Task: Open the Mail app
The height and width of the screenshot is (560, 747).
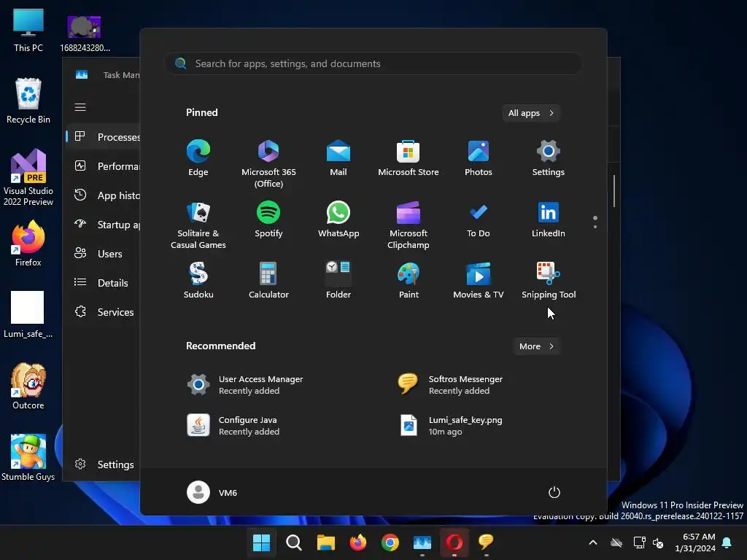Action: pos(338,158)
